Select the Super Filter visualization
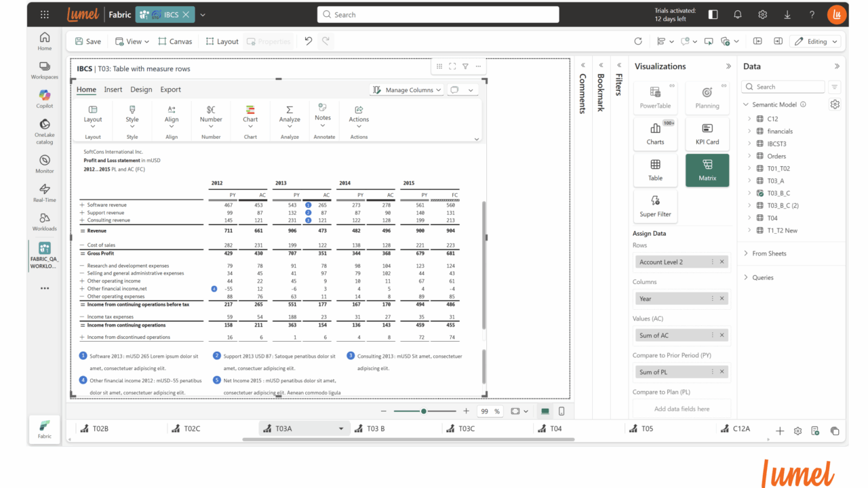 click(655, 205)
